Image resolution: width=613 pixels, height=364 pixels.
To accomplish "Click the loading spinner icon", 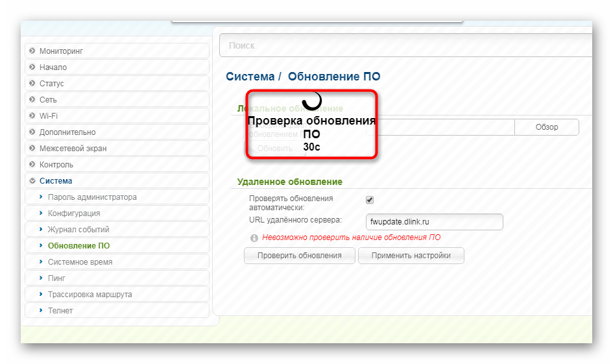I will 312,101.
